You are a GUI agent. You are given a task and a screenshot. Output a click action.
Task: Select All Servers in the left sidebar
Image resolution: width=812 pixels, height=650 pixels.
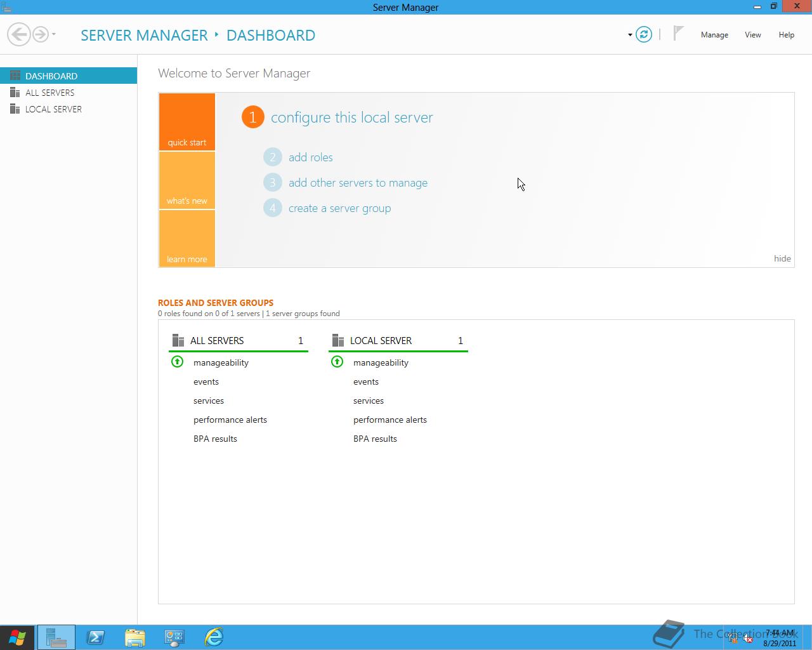tap(69, 93)
